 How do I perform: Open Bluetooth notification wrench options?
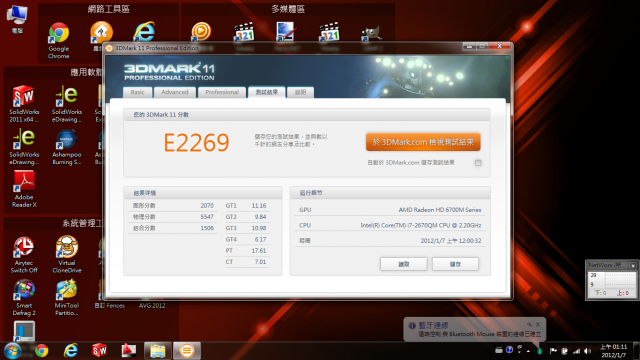[529, 324]
